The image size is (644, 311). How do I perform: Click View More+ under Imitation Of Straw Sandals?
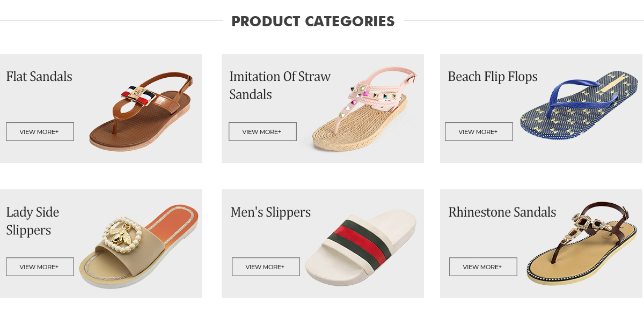pos(262,132)
